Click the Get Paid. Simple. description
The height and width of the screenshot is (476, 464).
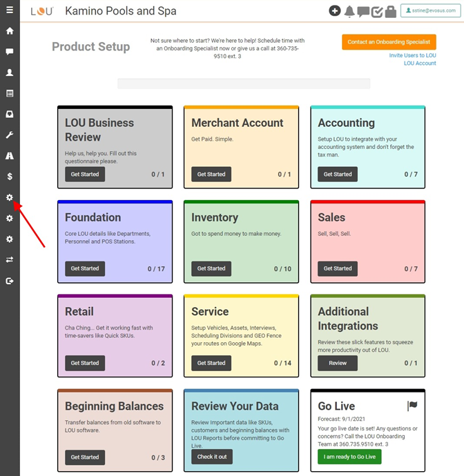click(x=212, y=139)
